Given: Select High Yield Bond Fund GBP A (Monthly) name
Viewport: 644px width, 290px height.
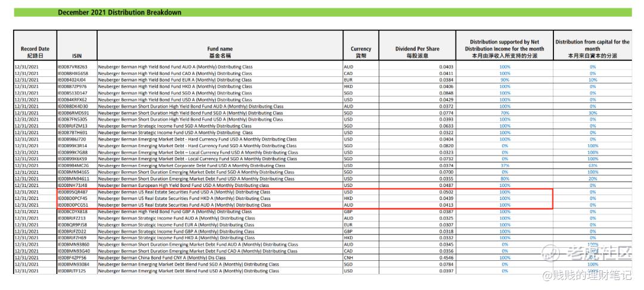Looking at the screenshot, I should point(175,211).
